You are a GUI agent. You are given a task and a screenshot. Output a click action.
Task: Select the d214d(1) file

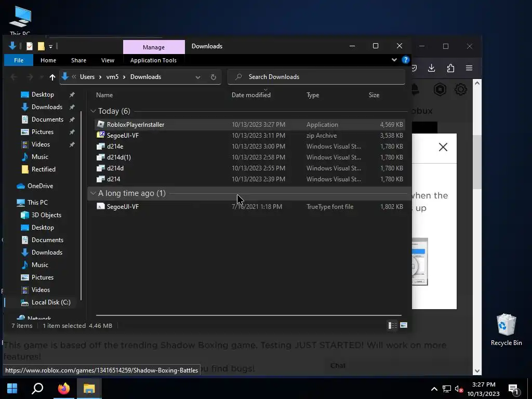point(249,157)
